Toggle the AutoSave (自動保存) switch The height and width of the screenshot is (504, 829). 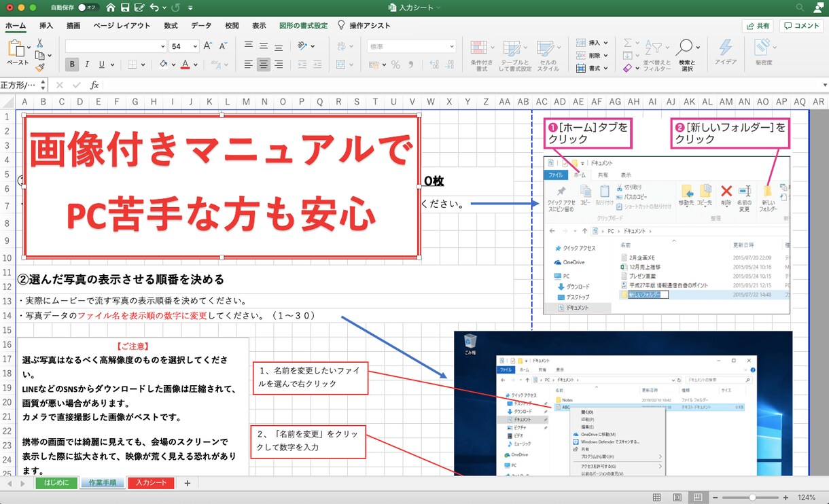tap(88, 7)
